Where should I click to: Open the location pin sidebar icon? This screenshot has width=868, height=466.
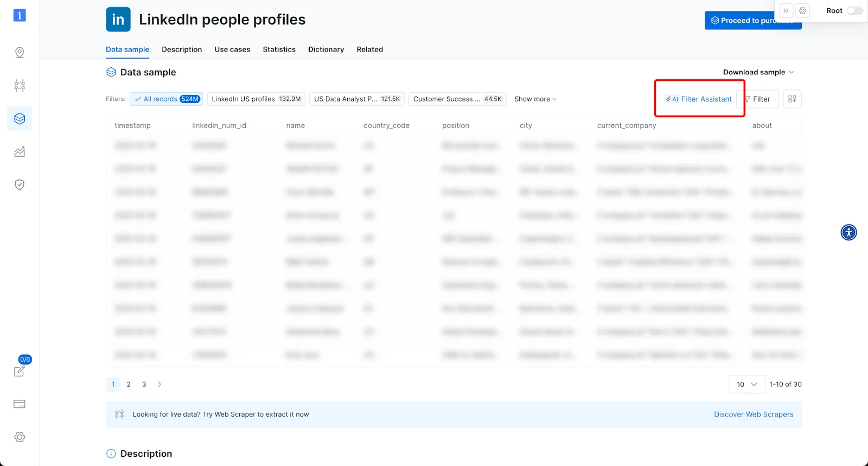point(20,53)
